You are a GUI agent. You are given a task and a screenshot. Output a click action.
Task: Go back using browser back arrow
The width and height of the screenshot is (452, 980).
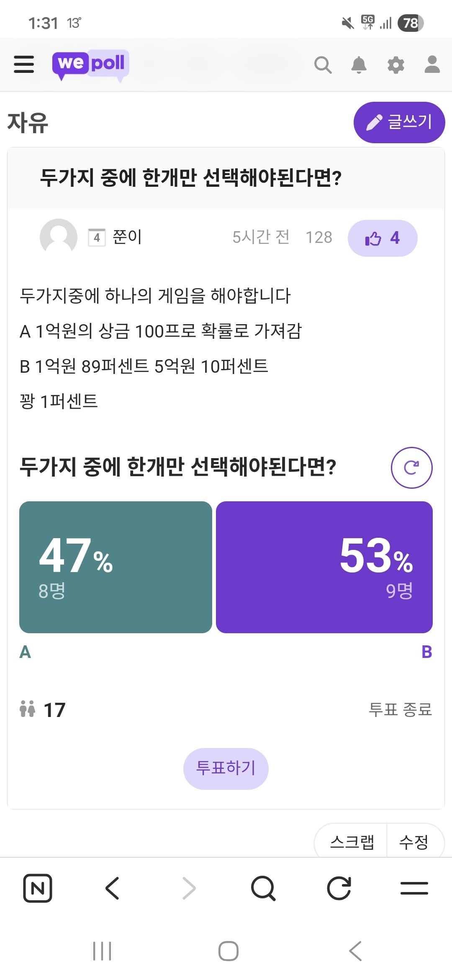click(x=113, y=888)
